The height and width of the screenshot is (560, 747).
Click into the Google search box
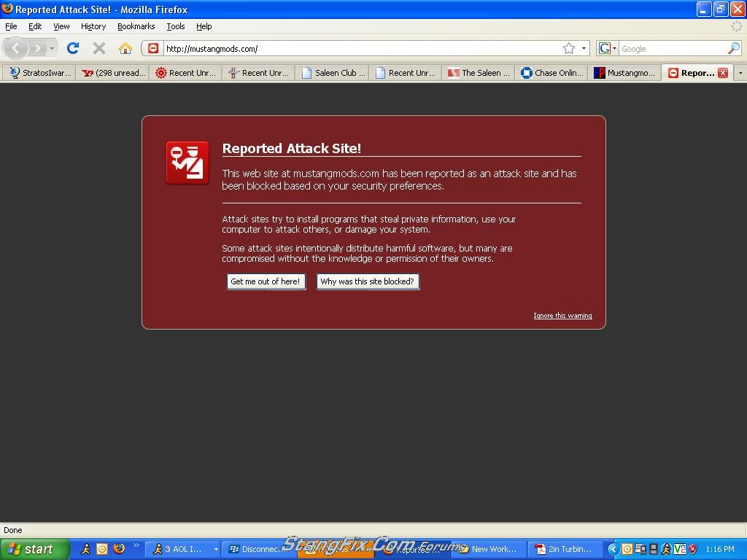673,49
